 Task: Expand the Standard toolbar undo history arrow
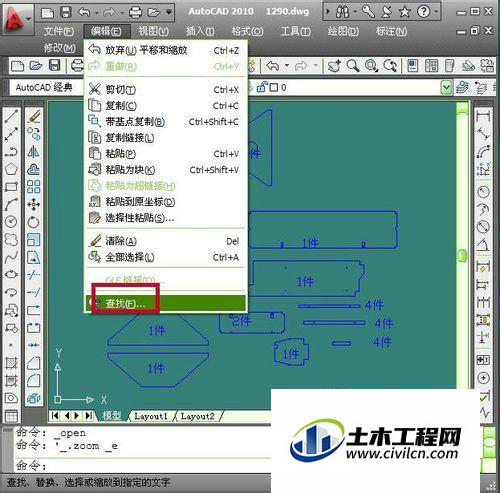pyautogui.click(x=287, y=66)
